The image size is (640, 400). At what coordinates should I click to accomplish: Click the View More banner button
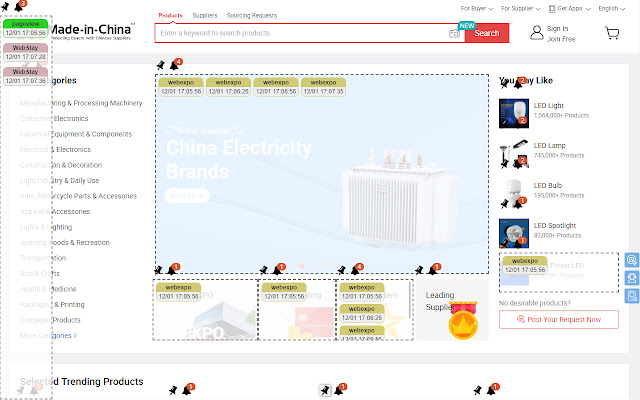(x=187, y=196)
